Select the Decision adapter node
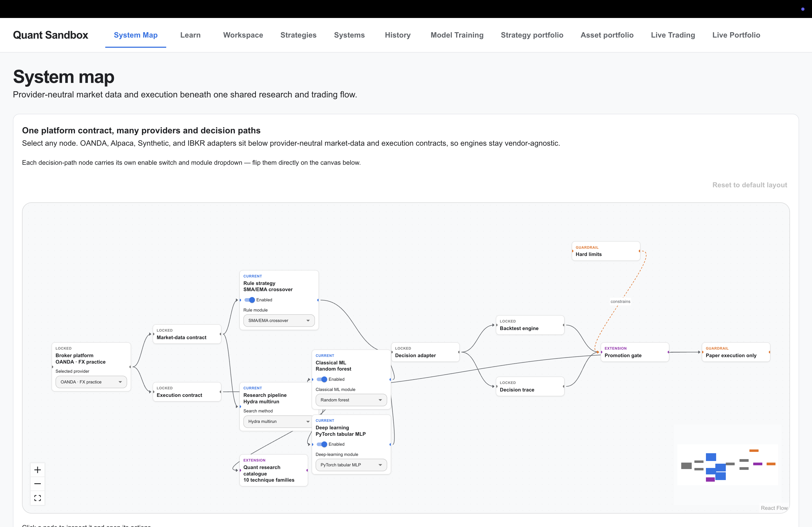812x527 pixels. point(425,352)
